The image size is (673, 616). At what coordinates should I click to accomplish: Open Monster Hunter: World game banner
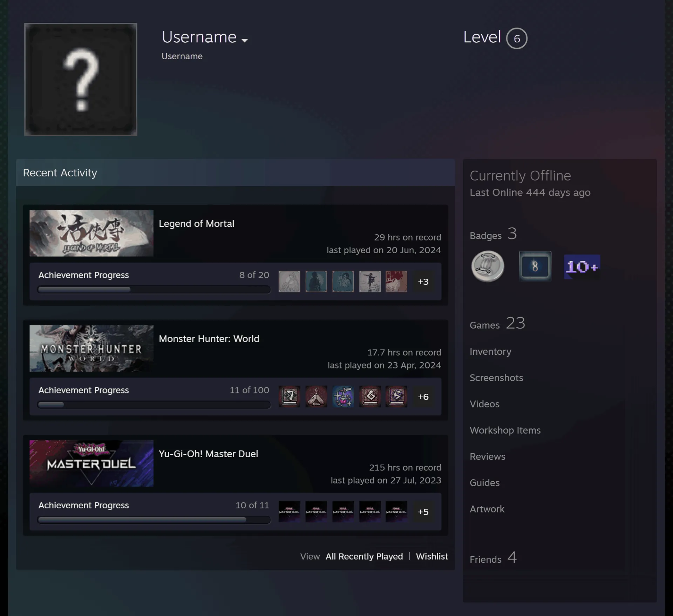(x=91, y=348)
